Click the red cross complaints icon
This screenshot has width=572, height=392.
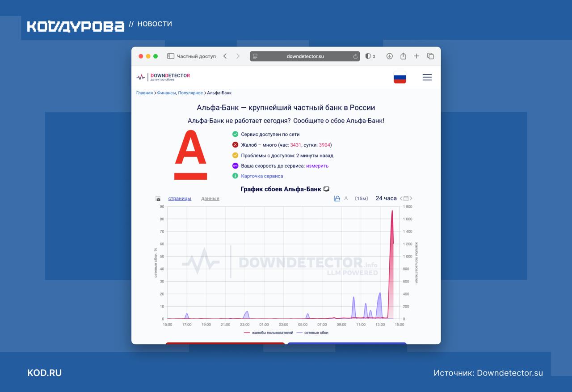point(236,145)
